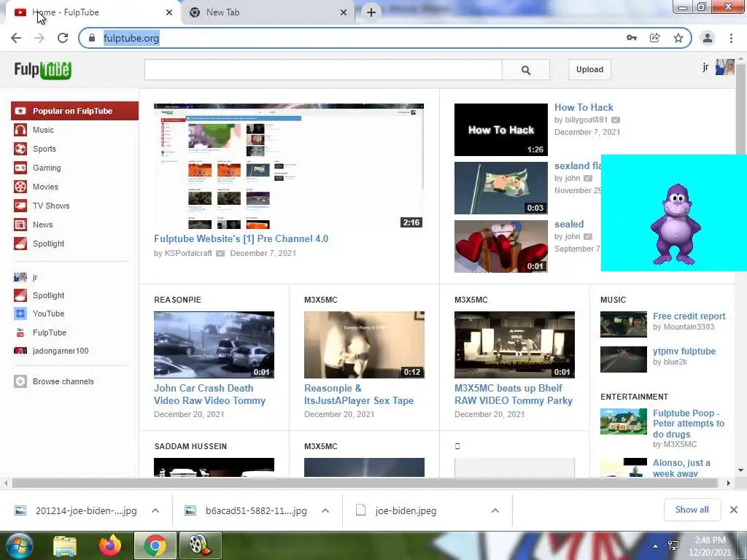Click the FulpTube logo
Viewport: 747px width, 560px height.
pyautogui.click(x=43, y=70)
